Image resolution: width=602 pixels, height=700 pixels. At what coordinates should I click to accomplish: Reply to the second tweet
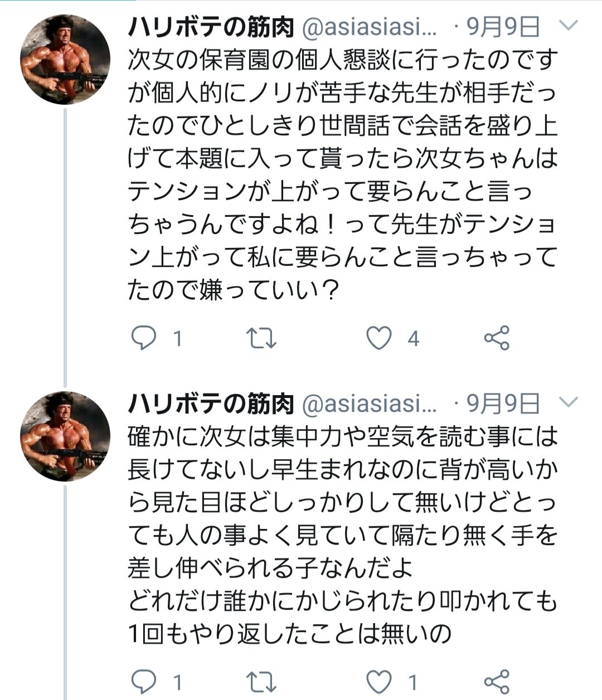(x=143, y=682)
